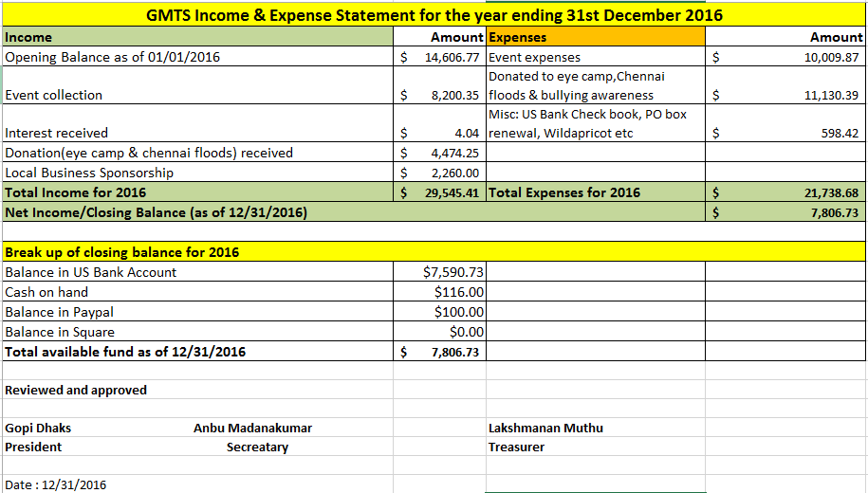Select the 4,474.25 donation amount
This screenshot has height=493, width=868.
coord(439,152)
